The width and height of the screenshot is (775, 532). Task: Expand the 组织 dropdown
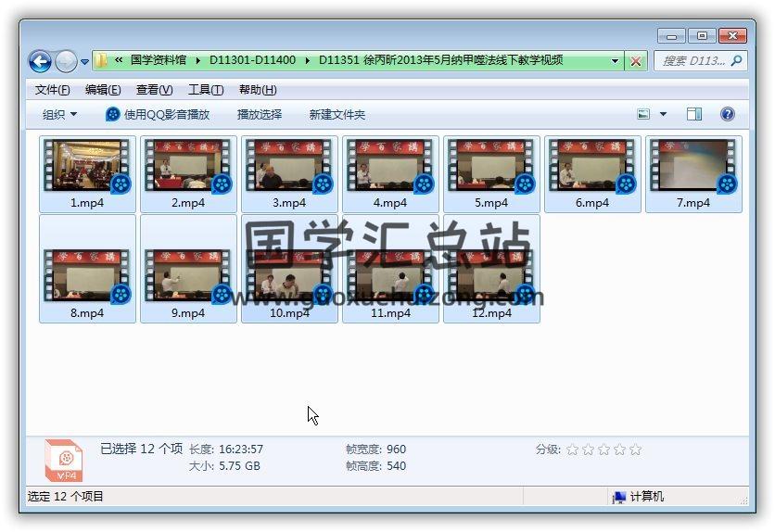click(x=60, y=115)
